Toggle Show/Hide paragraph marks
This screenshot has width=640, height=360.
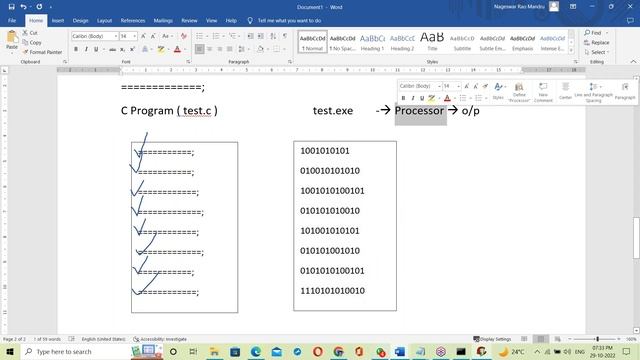pos(285,36)
